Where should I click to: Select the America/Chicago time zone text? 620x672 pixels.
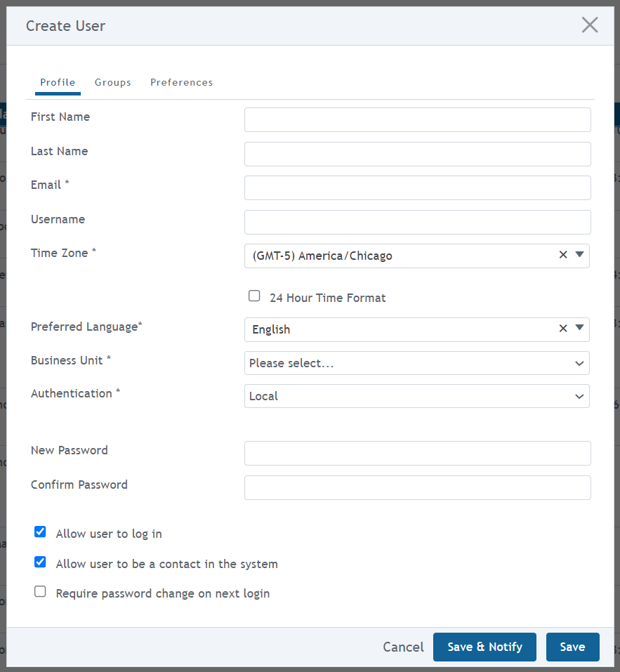coord(322,256)
